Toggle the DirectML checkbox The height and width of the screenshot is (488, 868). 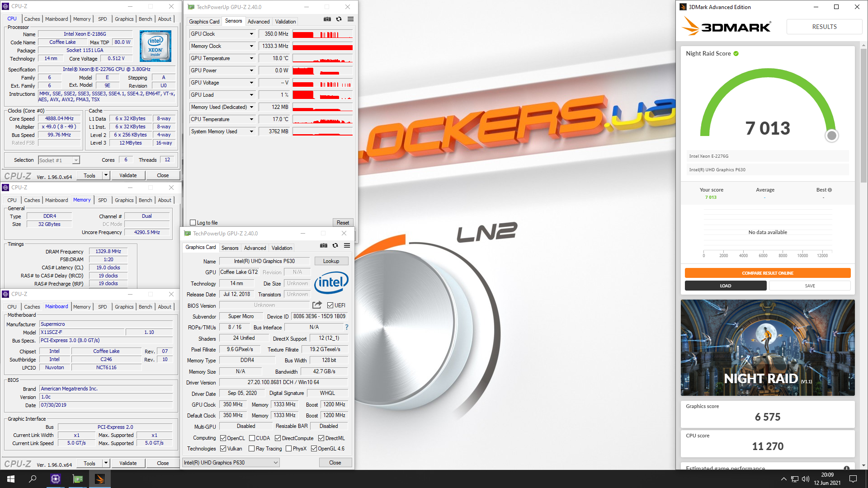[x=321, y=438]
